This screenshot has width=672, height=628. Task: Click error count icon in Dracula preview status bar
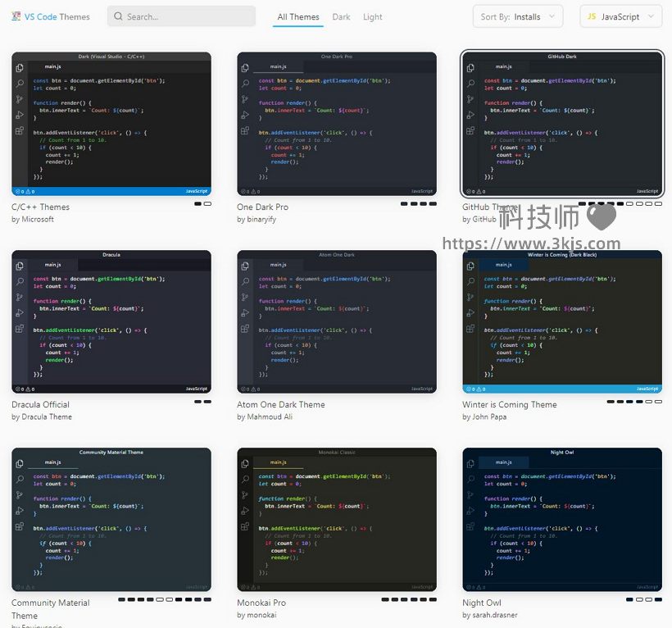point(17,389)
